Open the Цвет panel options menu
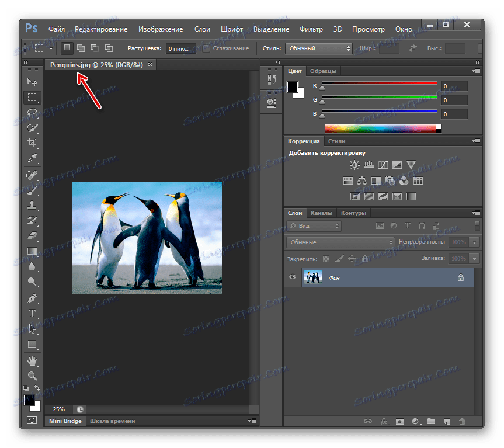This screenshot has height=448, width=504. tap(476, 71)
